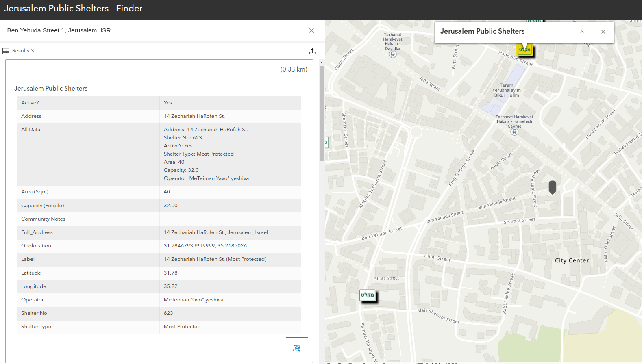Clear the address search with the X icon
Screen dimensions: 642x364
[x=311, y=30]
